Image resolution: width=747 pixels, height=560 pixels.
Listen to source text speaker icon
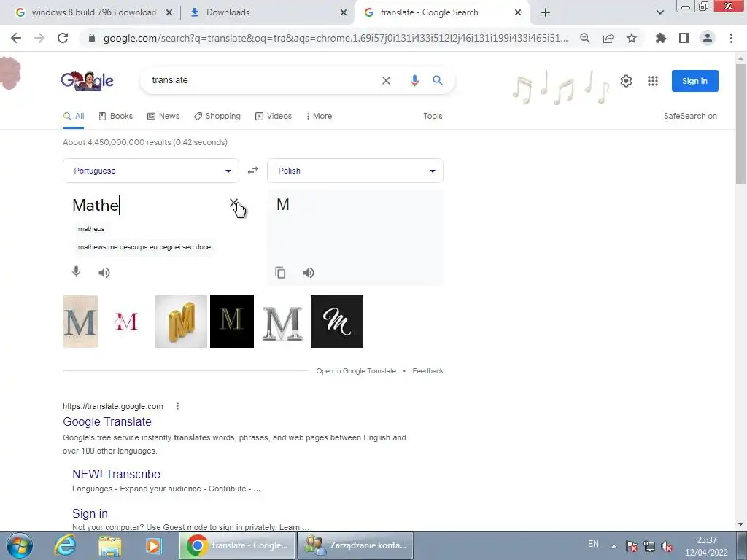(104, 273)
